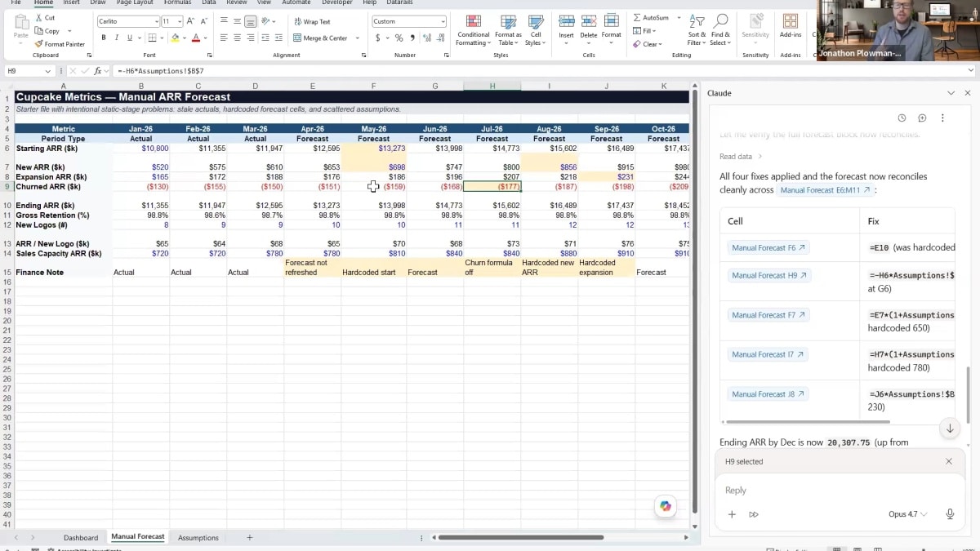Click the Name Box showing H9
980x551 pixels.
[x=31, y=71]
